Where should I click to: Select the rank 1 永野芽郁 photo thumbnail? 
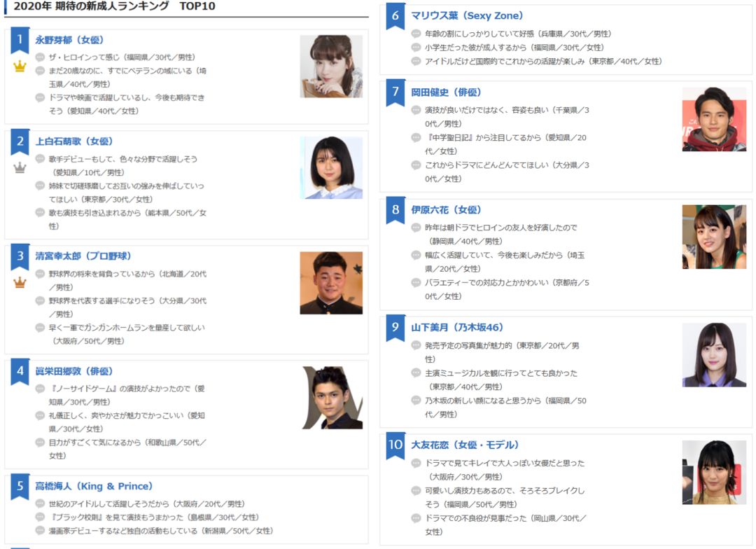point(331,67)
